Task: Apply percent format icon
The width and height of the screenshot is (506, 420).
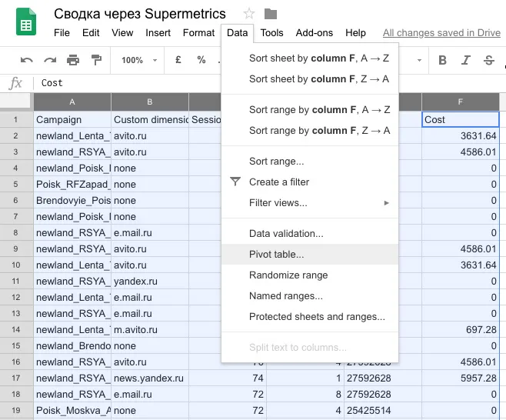Action: 201,60
